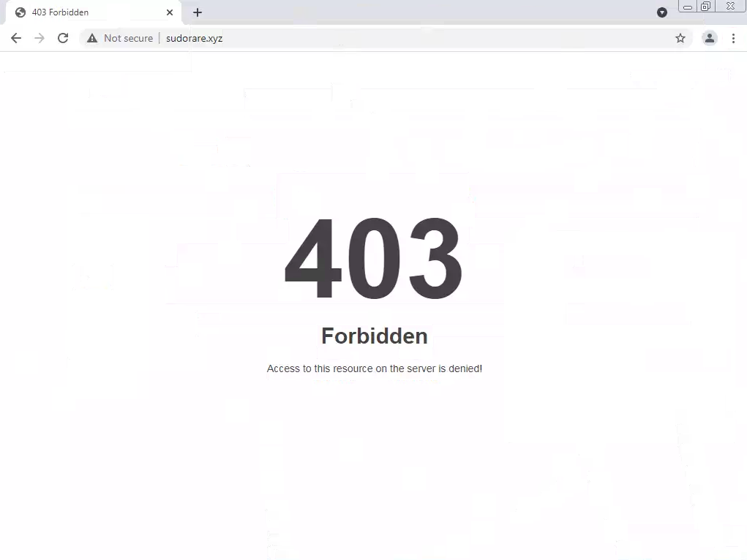The height and width of the screenshot is (560, 747).
Task: Open Chrome's three-dot menu
Action: [x=733, y=38]
